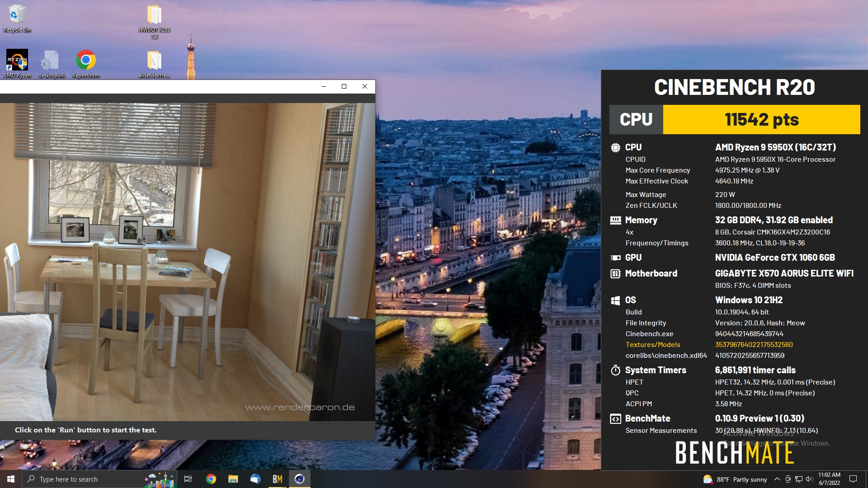
Task: Launch Google Chrome from the taskbar
Action: (x=211, y=479)
